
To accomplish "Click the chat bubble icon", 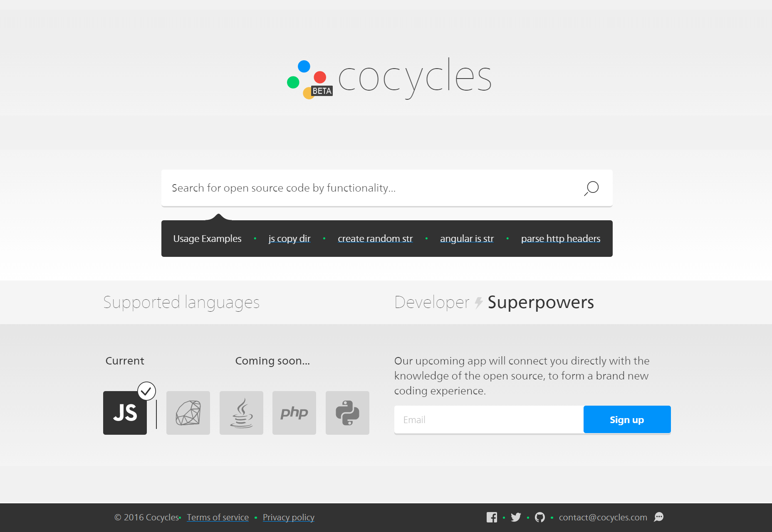I will pyautogui.click(x=659, y=517).
